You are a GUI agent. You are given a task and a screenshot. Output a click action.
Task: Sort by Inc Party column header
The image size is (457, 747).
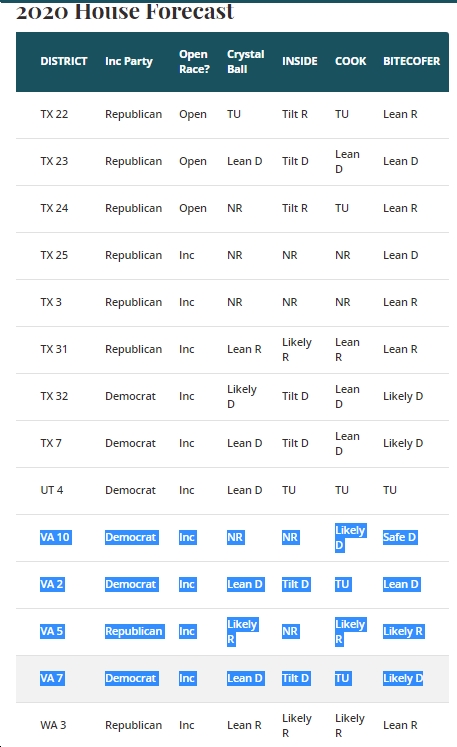[129, 61]
